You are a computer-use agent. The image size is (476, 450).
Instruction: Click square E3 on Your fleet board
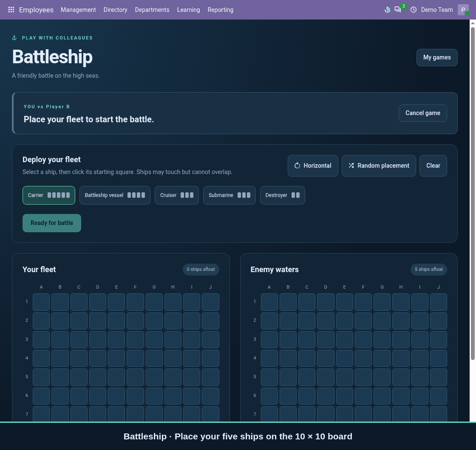[116, 340]
